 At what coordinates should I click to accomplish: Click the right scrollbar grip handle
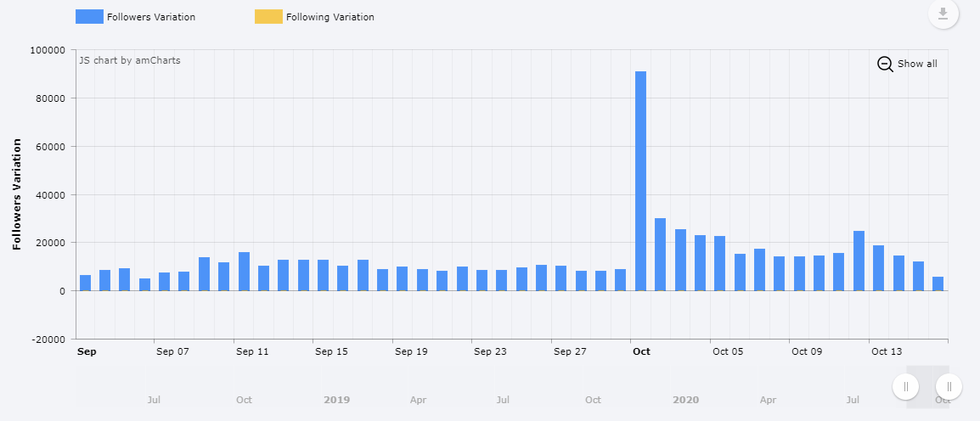(949, 387)
